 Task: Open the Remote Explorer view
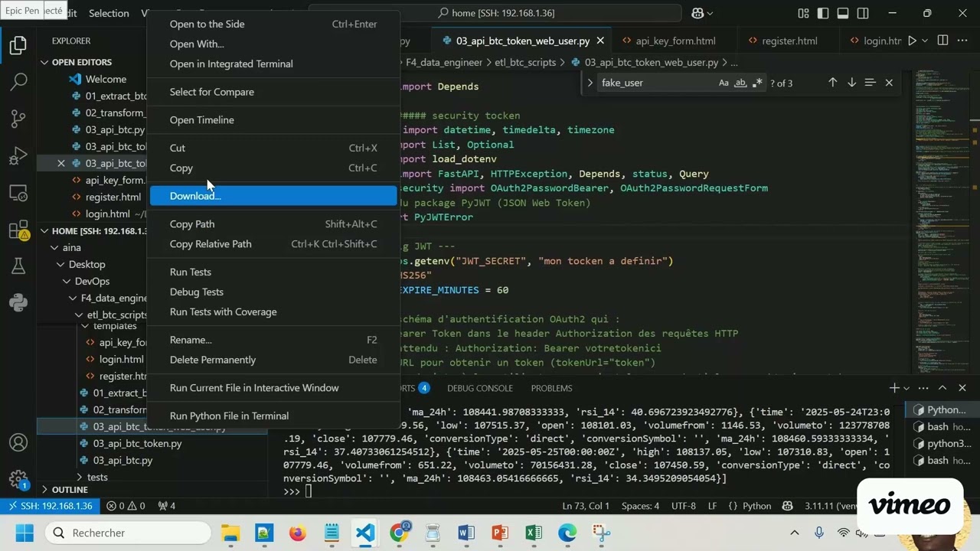coord(18,193)
